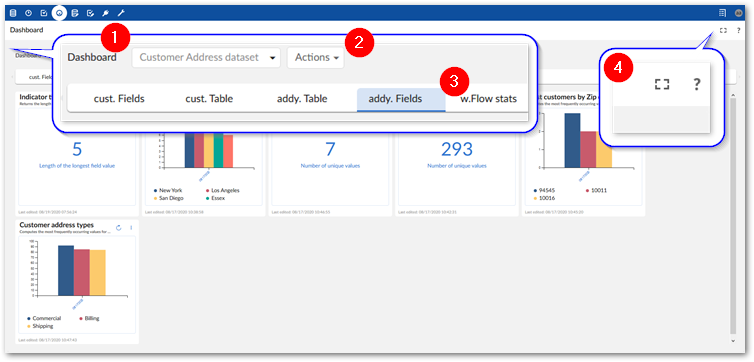754x362 pixels.
Task: Switch to the large cust. Fields tab
Action: [119, 99]
